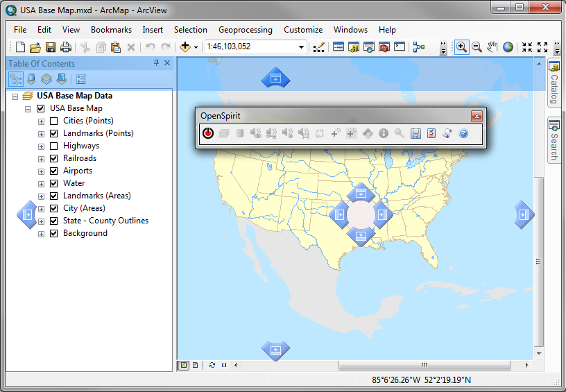Open the map scale dropdown
This screenshot has height=392, width=566.
click(x=301, y=47)
